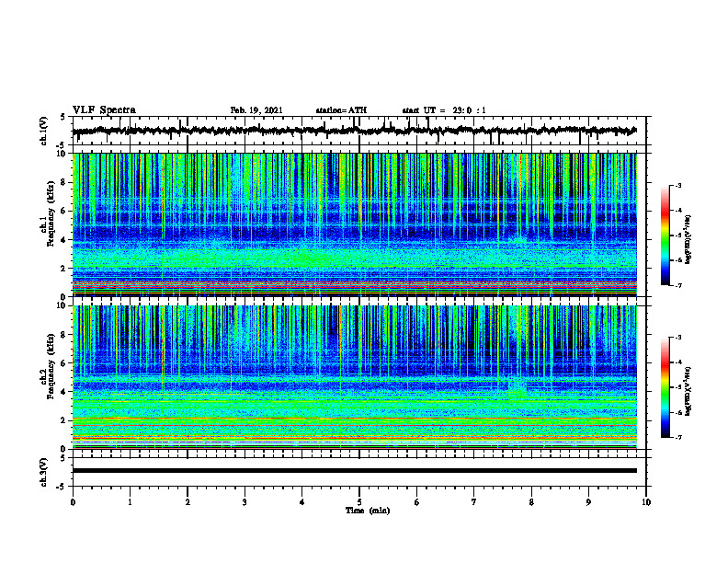Click the "-3" label on ch.2 color bar
Image resolution: width=728 pixels, height=563 pixels.
click(x=677, y=338)
